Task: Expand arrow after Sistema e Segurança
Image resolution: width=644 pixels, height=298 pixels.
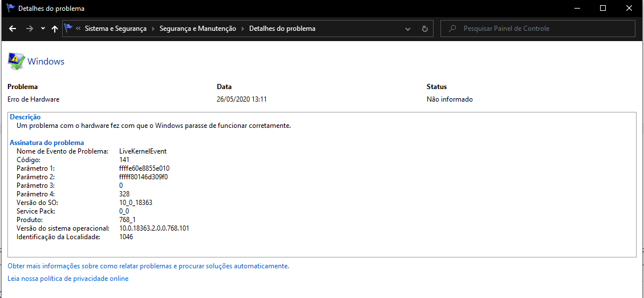Action: click(153, 29)
